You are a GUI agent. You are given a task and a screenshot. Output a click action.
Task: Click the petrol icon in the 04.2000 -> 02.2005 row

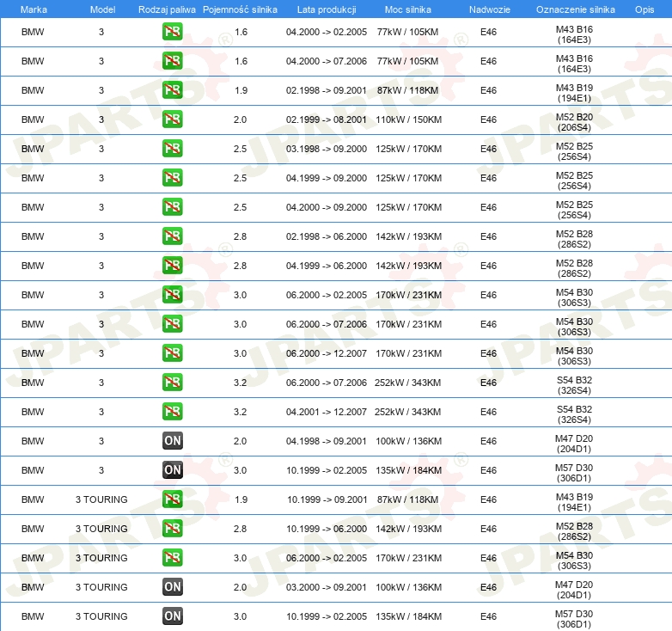[172, 32]
